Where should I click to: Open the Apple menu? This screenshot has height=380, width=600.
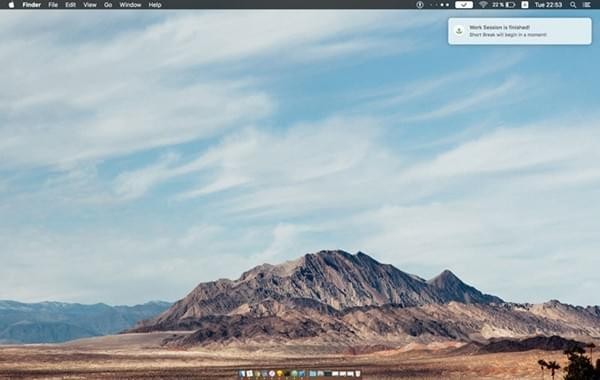(x=11, y=5)
